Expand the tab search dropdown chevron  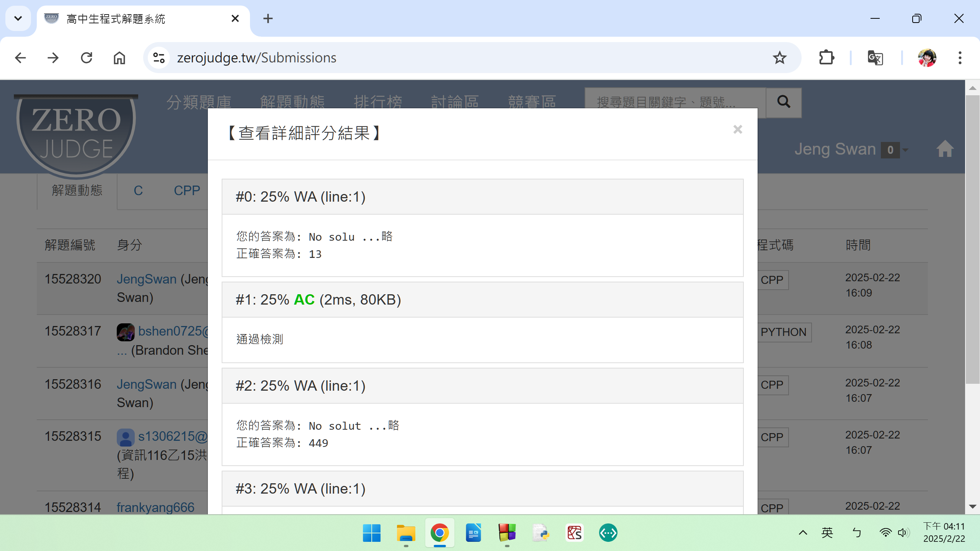tap(18, 18)
